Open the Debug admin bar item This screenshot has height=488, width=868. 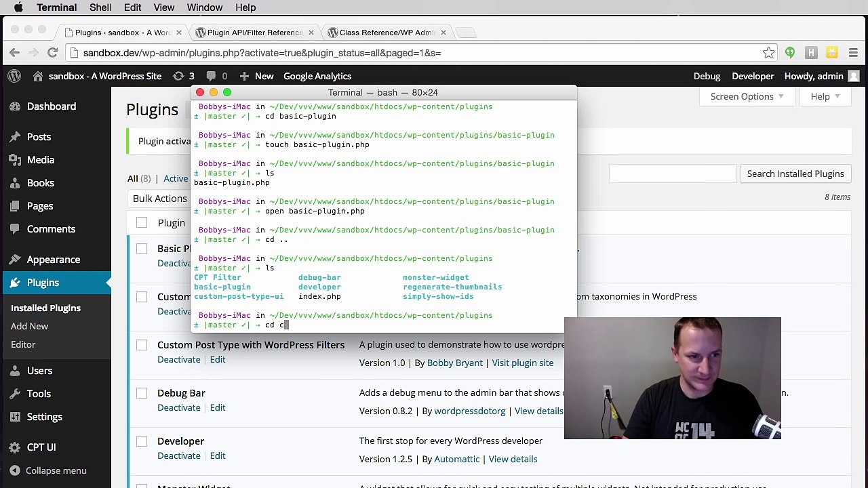click(707, 76)
